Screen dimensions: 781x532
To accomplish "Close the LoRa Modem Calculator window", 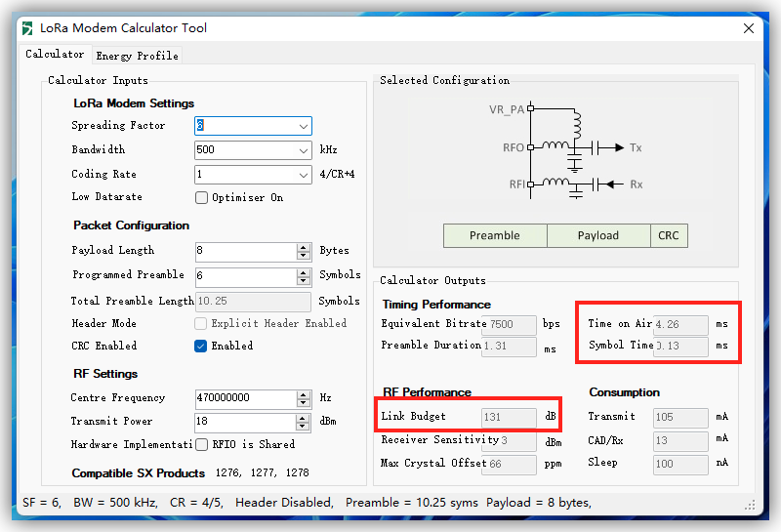I will click(749, 28).
